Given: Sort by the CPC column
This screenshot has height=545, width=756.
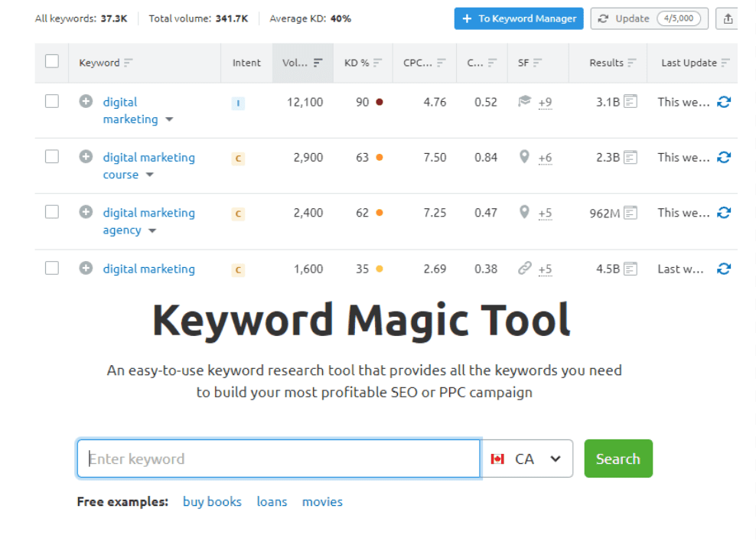Looking at the screenshot, I should pyautogui.click(x=442, y=63).
